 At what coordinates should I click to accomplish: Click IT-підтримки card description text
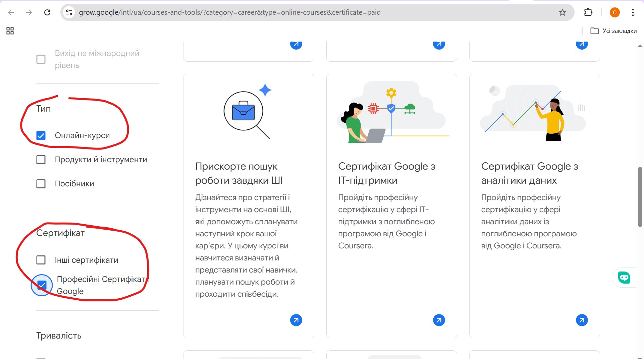click(x=386, y=222)
